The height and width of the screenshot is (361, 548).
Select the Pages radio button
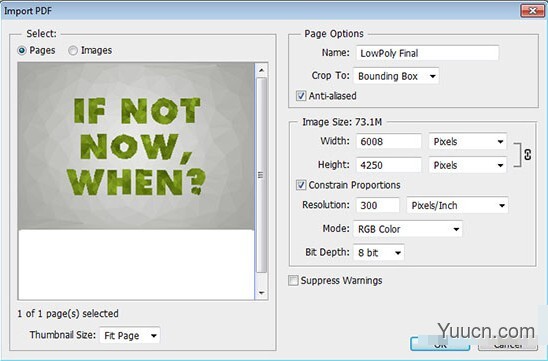22,51
